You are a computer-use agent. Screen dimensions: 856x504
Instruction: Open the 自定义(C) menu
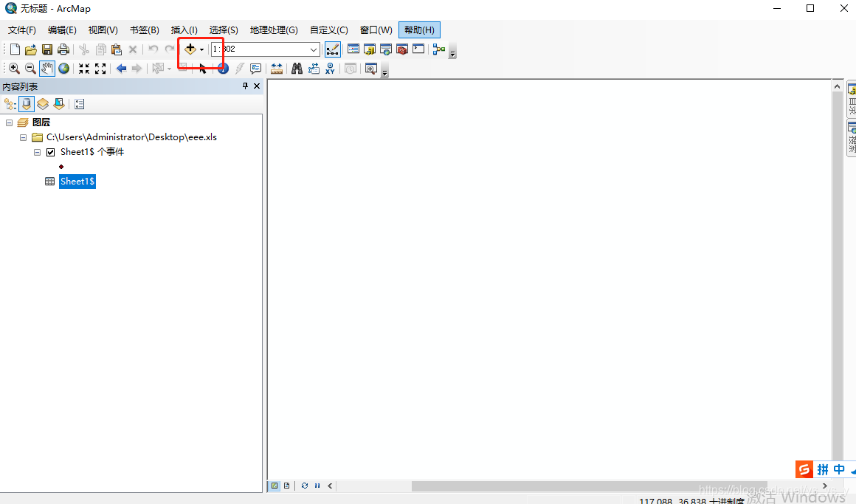(328, 30)
